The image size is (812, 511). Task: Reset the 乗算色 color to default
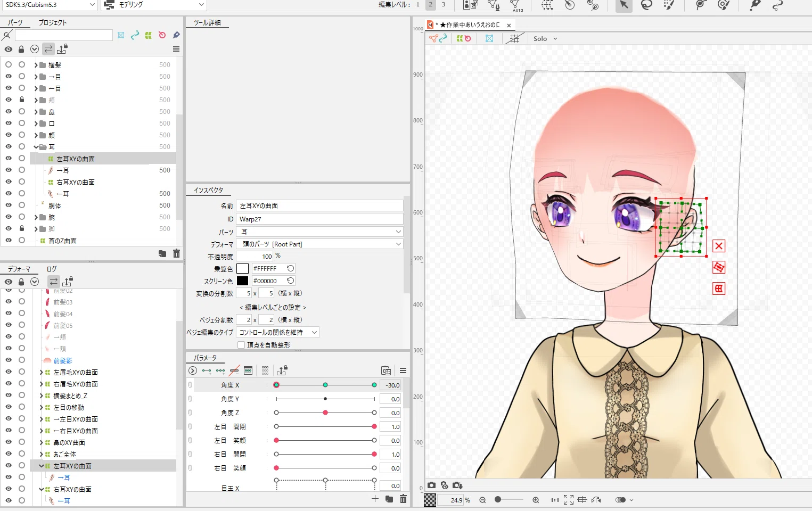[x=290, y=268]
